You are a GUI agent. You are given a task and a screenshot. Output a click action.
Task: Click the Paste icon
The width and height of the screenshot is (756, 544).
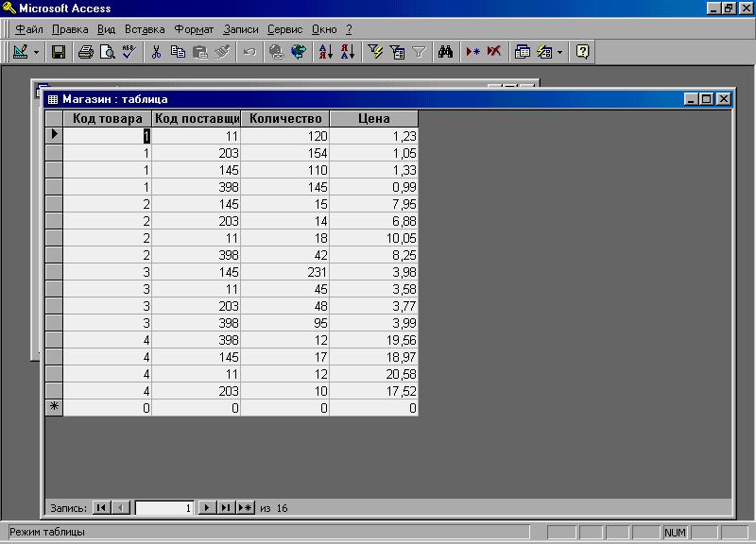(x=199, y=52)
